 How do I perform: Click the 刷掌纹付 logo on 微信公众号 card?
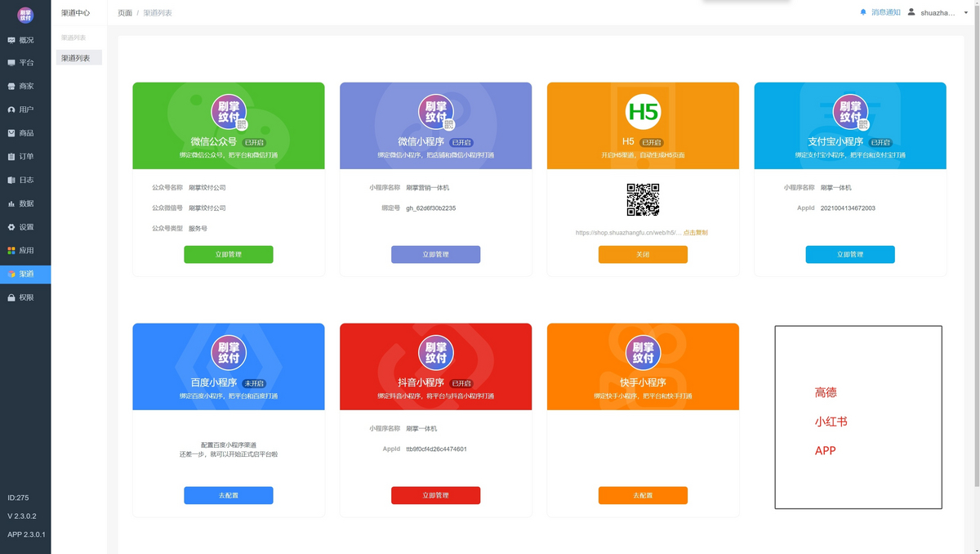[x=229, y=113]
